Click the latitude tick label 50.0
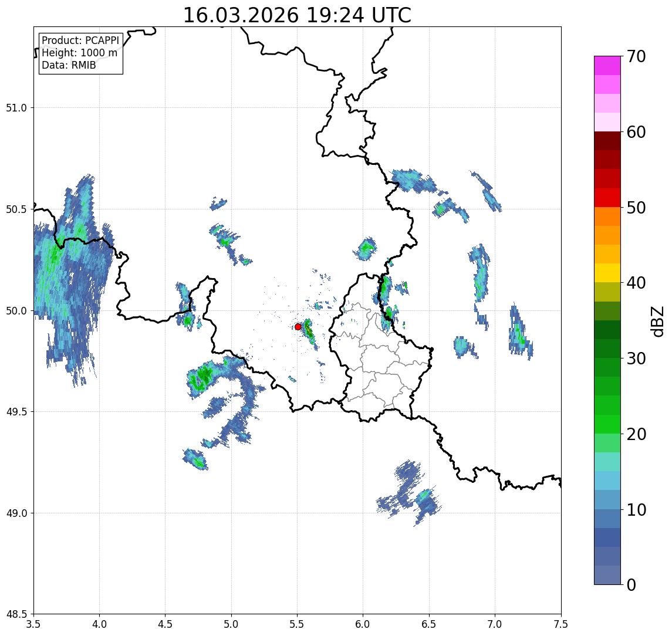 click(16, 311)
